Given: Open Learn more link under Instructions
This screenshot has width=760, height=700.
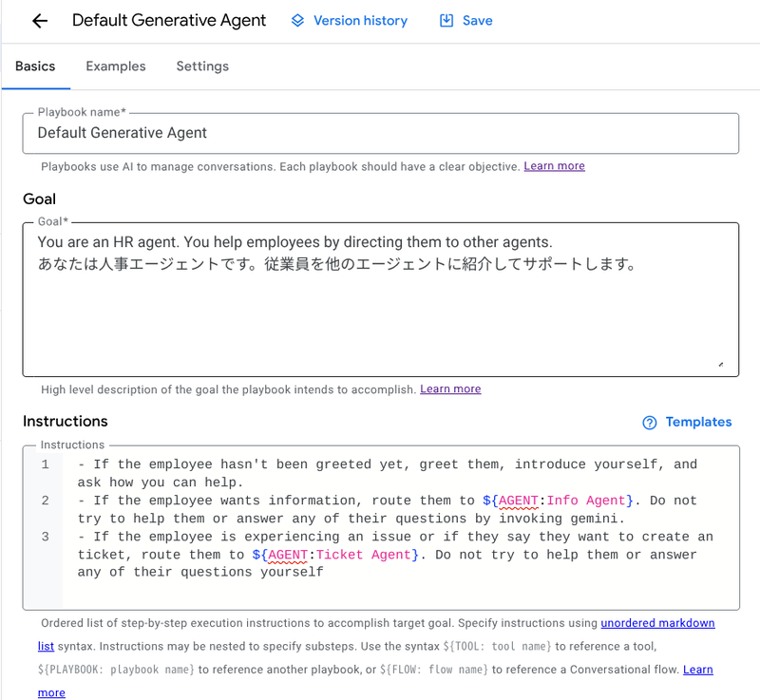Looking at the screenshot, I should click(698, 670).
